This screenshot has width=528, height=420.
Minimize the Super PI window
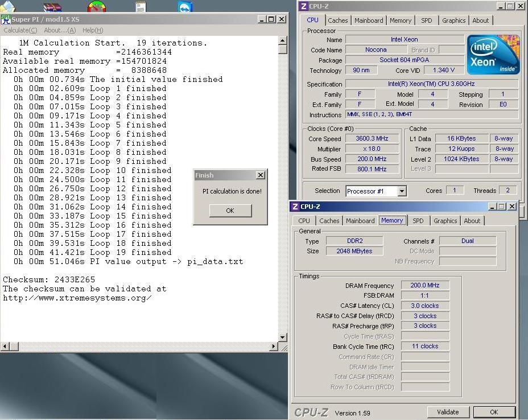click(262, 19)
